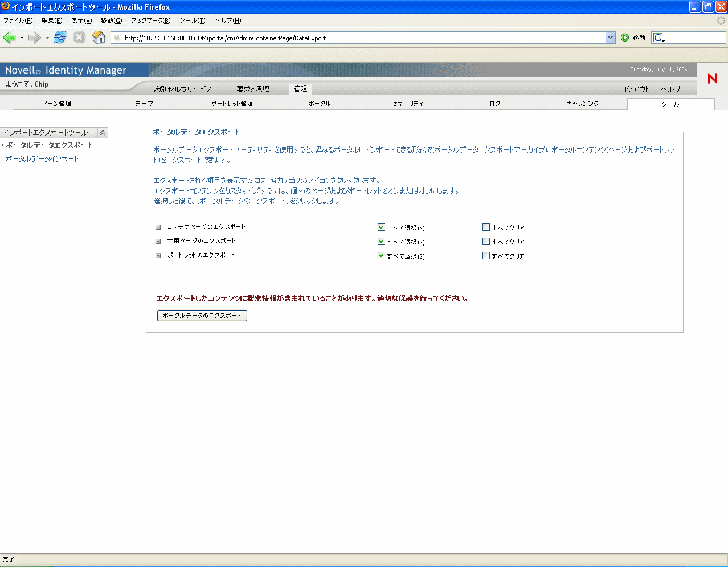Open the ログ subtab
This screenshot has height=567, width=728.
(495, 104)
